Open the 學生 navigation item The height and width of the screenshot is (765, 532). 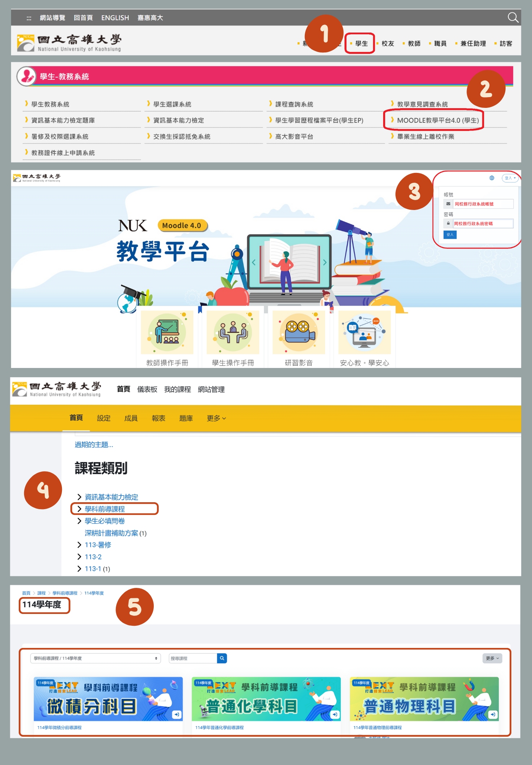[361, 44]
